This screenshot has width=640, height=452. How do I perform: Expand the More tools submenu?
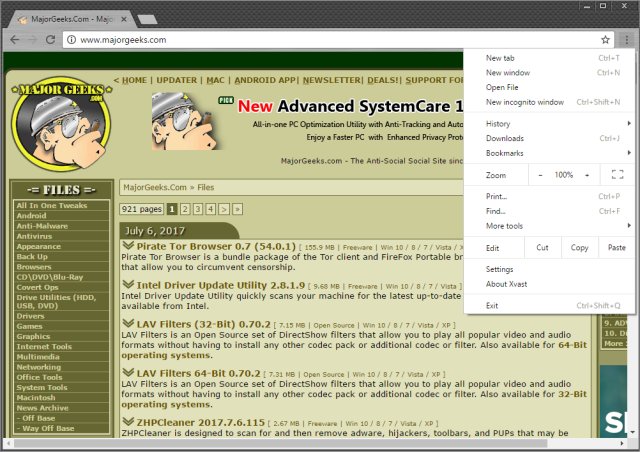pyautogui.click(x=549, y=226)
